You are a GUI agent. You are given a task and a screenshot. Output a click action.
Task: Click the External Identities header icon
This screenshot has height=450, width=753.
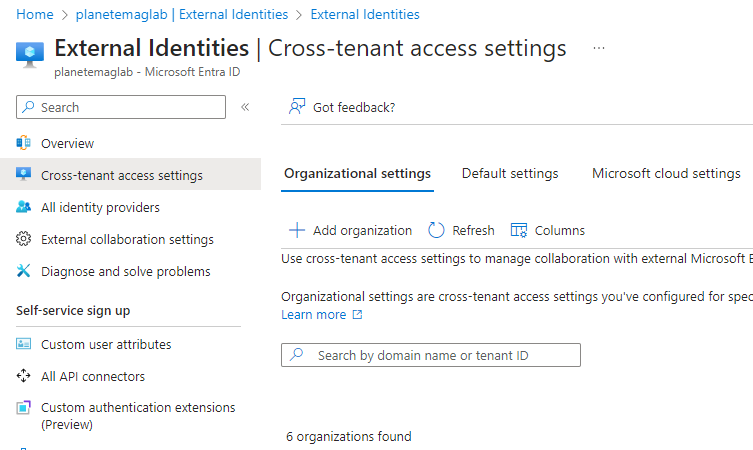coord(30,55)
